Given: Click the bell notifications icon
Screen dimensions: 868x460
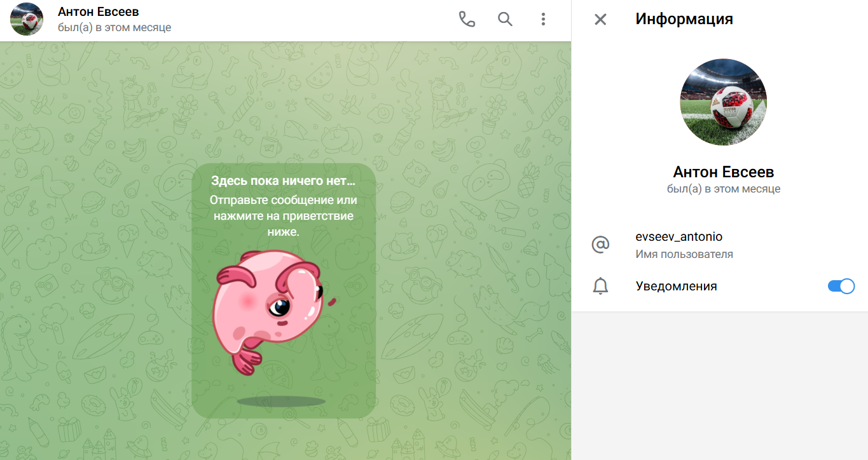Looking at the screenshot, I should [x=600, y=287].
